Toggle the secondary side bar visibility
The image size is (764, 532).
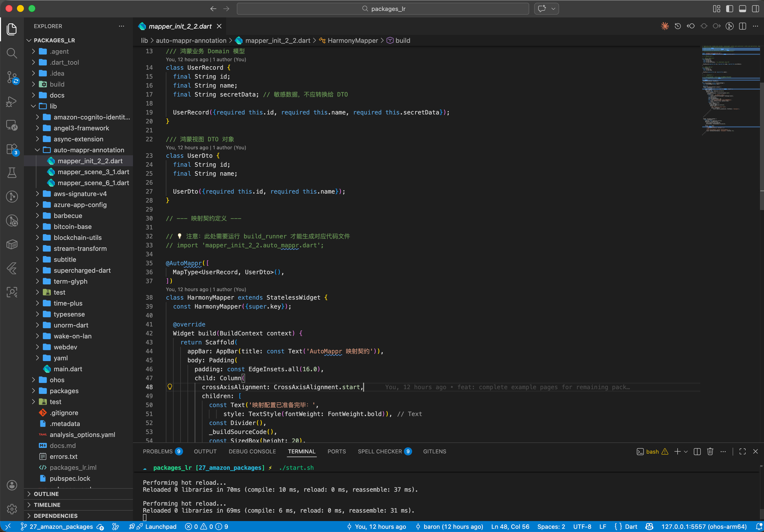tap(755, 9)
